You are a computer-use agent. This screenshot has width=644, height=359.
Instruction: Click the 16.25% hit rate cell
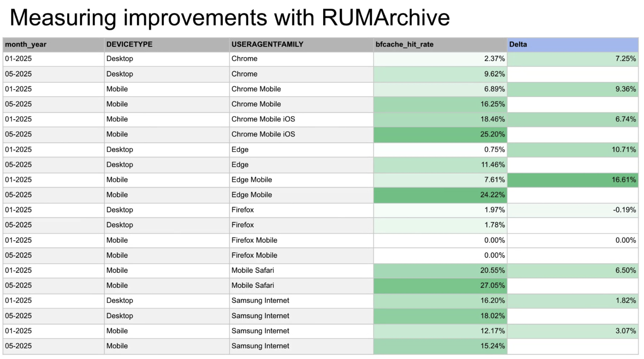tap(440, 104)
